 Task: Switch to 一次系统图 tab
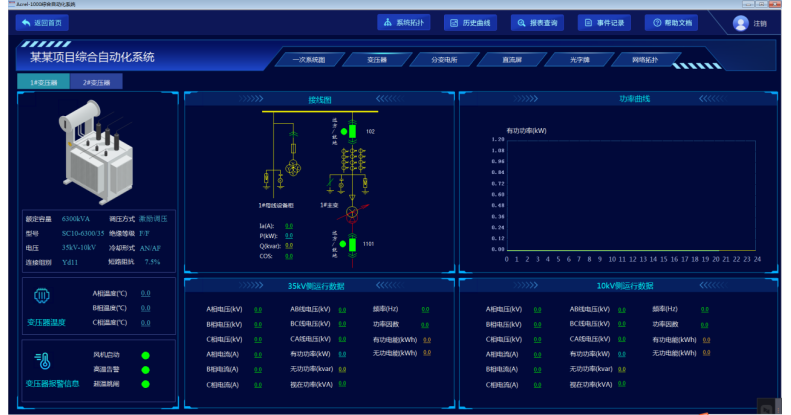point(309,60)
